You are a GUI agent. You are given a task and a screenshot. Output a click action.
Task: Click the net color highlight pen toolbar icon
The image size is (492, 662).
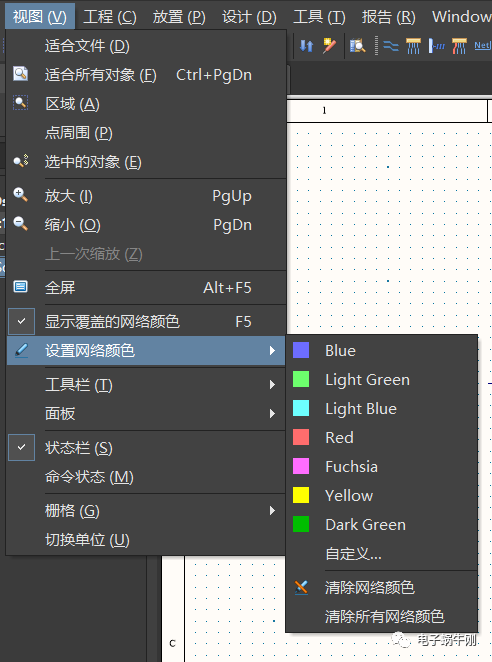[329, 46]
